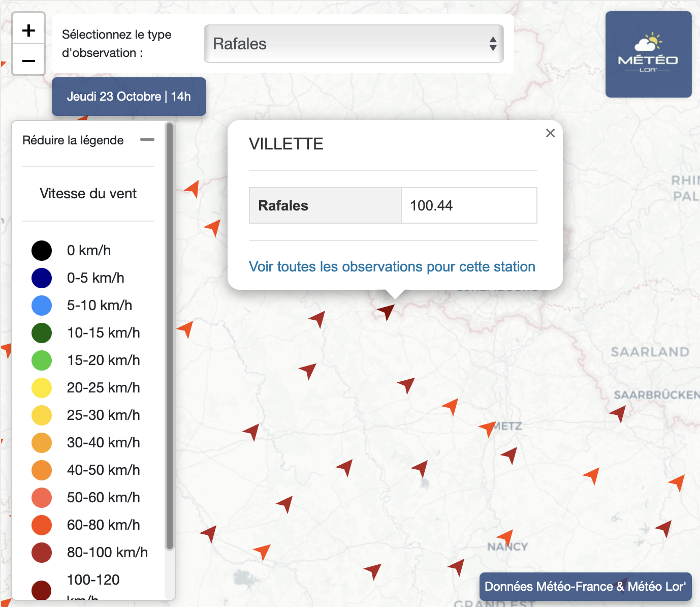Image resolution: width=700 pixels, height=607 pixels.
Task: Open the Rafales observation type dropdown
Action: coord(353,44)
